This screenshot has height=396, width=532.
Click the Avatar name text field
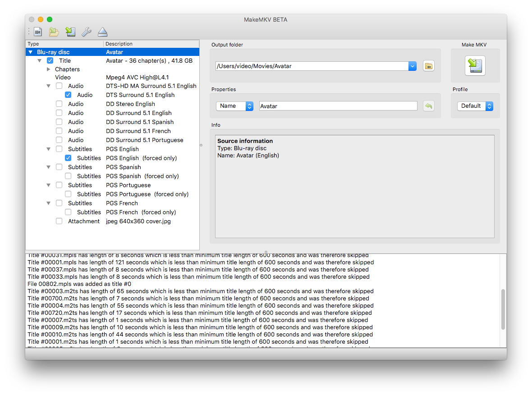(x=338, y=106)
